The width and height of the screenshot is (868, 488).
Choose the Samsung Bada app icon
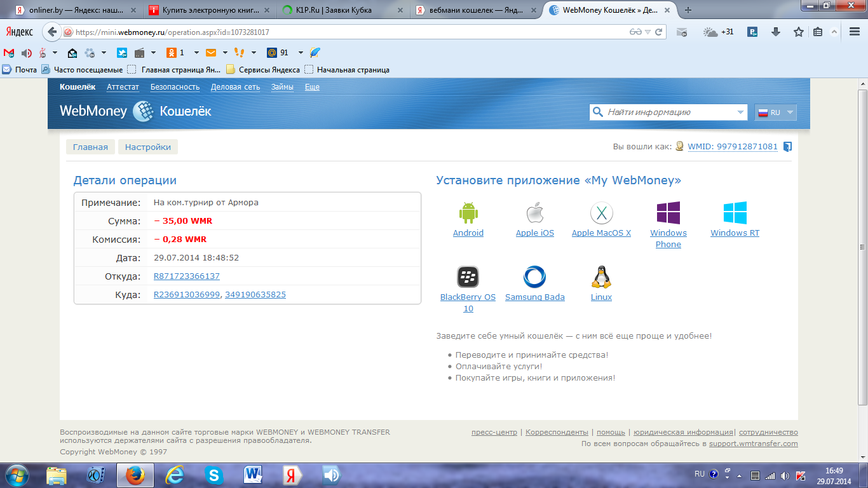(x=534, y=277)
